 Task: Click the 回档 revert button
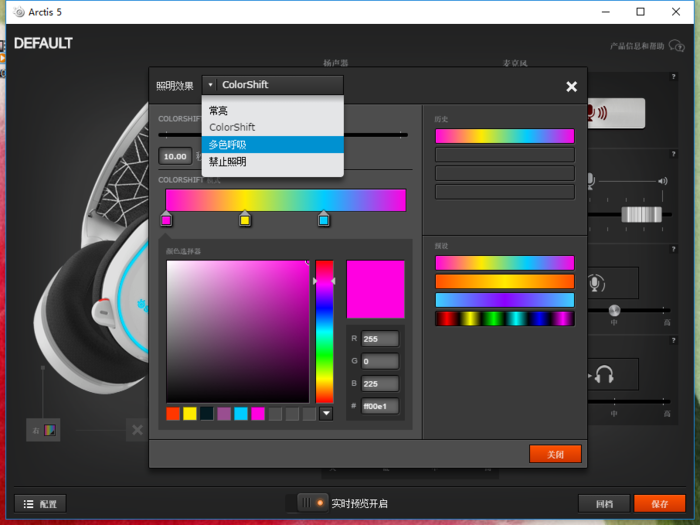[604, 504]
